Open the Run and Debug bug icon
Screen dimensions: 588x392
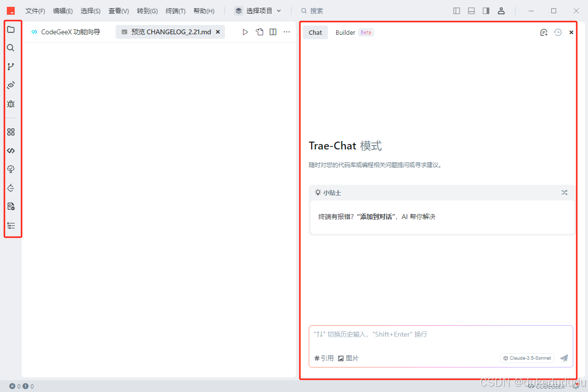(x=11, y=104)
